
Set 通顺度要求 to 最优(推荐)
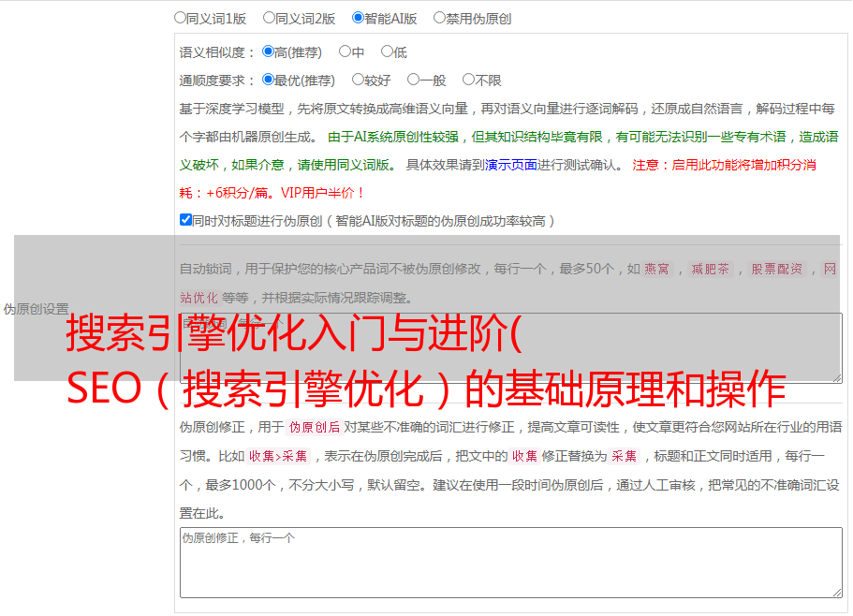(x=268, y=80)
